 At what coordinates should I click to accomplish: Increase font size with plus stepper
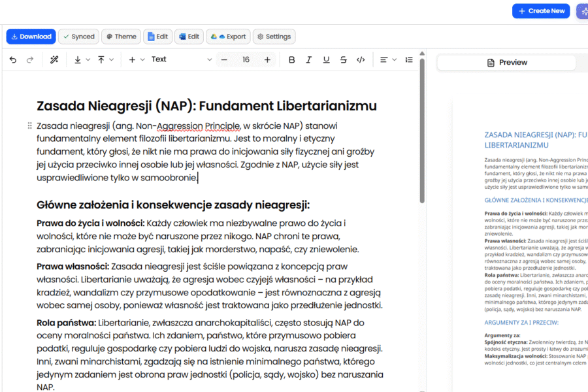click(x=267, y=59)
